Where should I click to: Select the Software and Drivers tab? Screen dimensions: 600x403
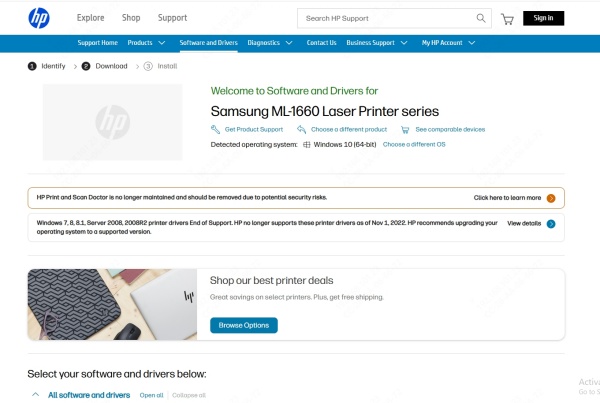[x=209, y=42]
